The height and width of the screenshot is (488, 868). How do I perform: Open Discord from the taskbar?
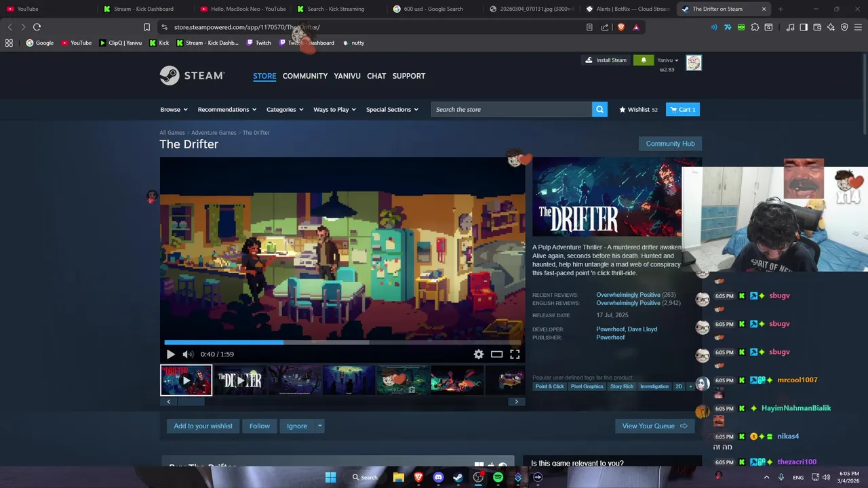(438, 477)
